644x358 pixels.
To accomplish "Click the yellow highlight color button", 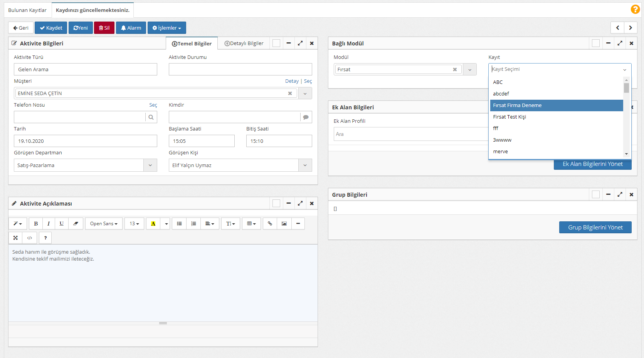I will [153, 224].
